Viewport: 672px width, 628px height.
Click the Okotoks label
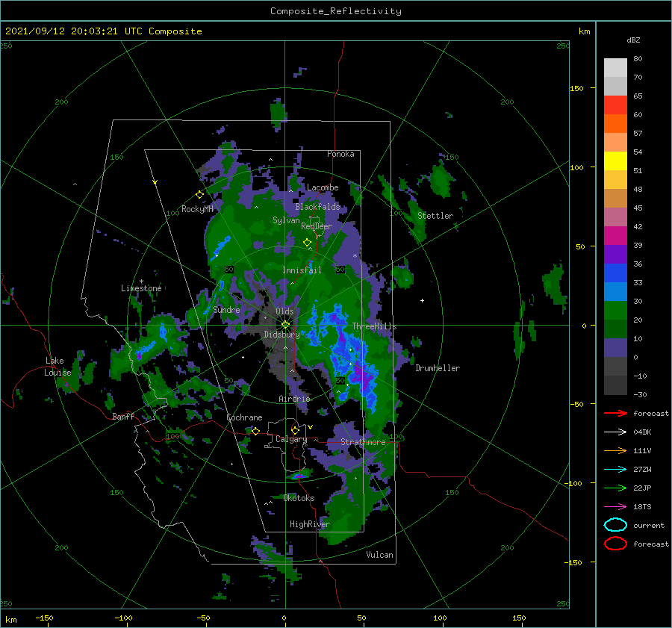pyautogui.click(x=299, y=497)
